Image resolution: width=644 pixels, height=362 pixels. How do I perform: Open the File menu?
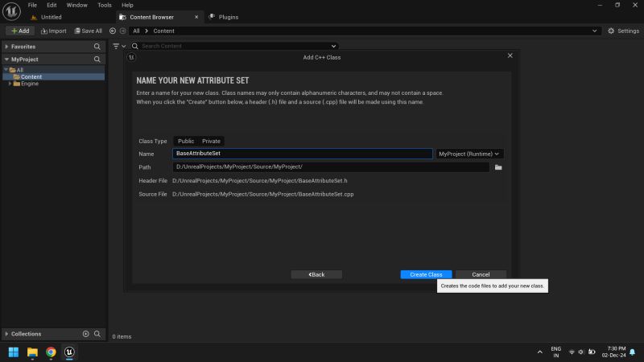pos(32,5)
